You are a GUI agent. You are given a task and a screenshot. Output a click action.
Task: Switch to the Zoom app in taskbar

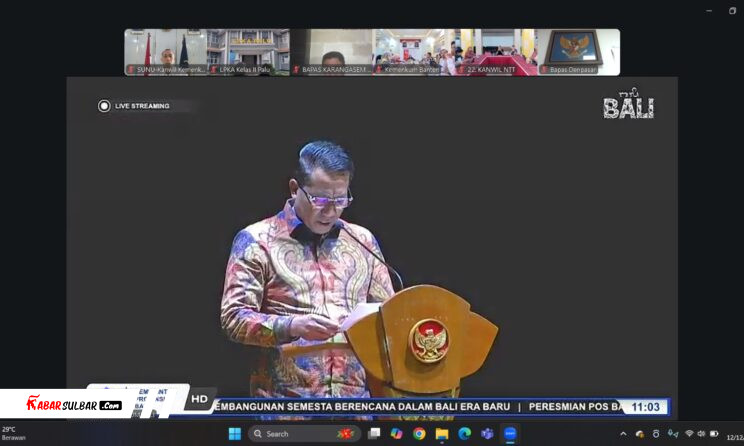point(510,434)
